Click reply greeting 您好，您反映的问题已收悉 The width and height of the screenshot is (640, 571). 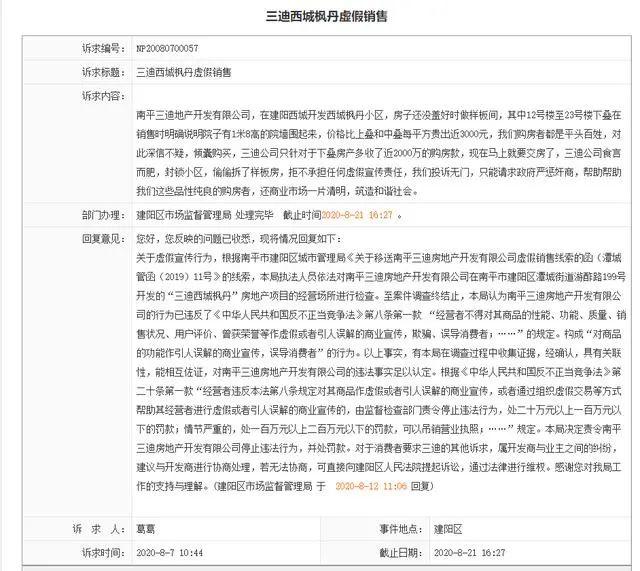tap(240, 239)
